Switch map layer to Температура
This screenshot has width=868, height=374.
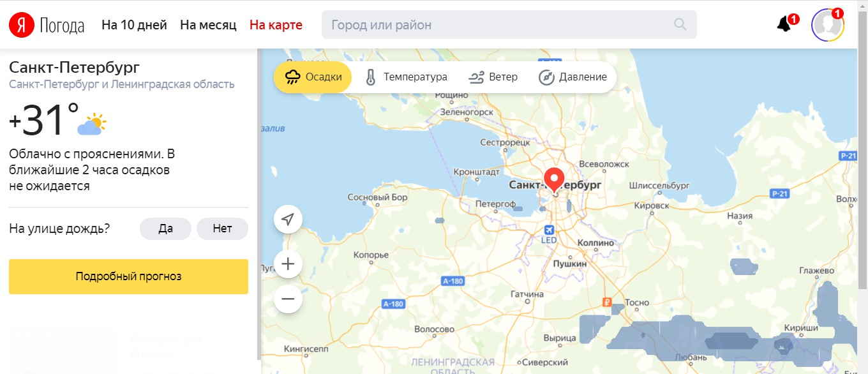tap(406, 77)
